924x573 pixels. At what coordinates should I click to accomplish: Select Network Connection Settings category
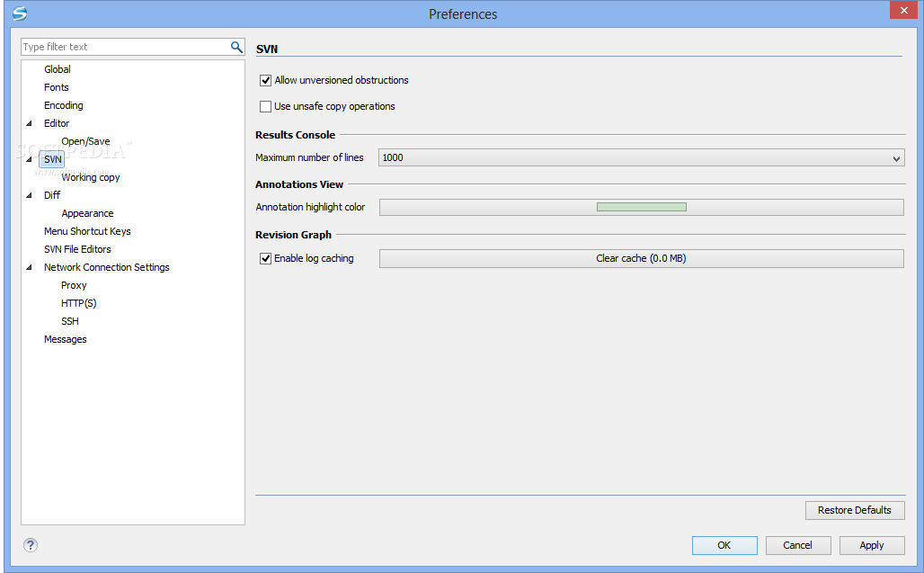coord(107,268)
